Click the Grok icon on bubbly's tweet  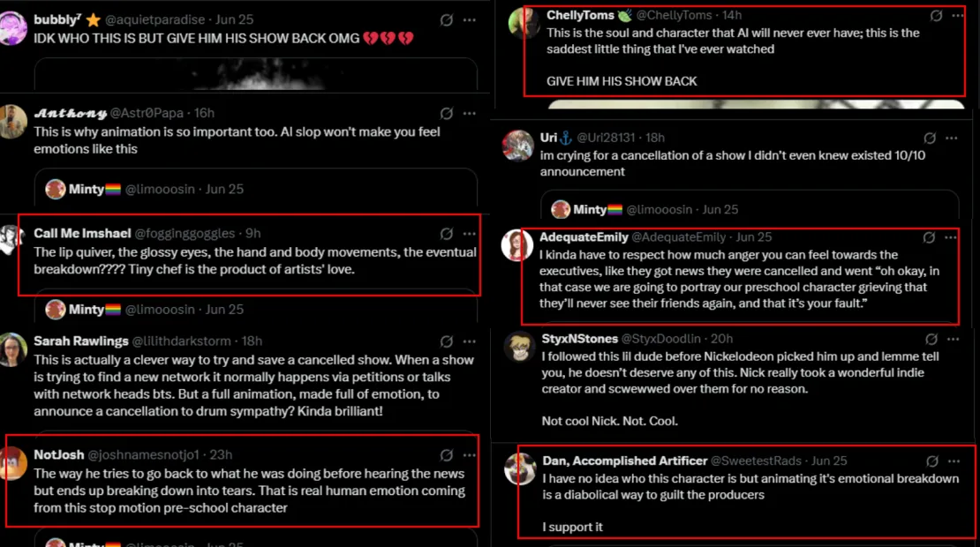click(447, 19)
